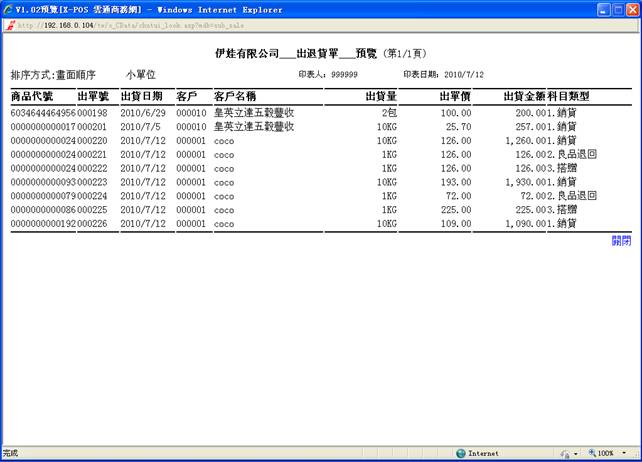Close the preview window with X button
642x462 pixels.
pyautogui.click(x=628, y=9)
